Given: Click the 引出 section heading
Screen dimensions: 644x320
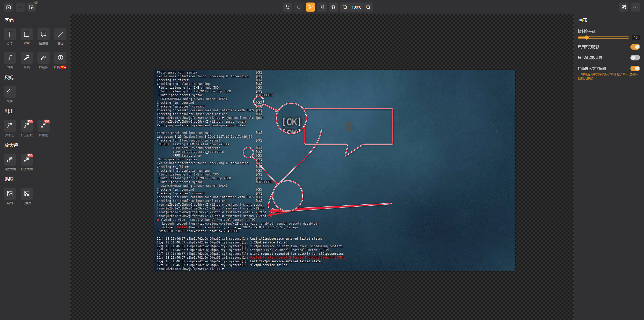Looking at the screenshot, I should click(9, 112).
